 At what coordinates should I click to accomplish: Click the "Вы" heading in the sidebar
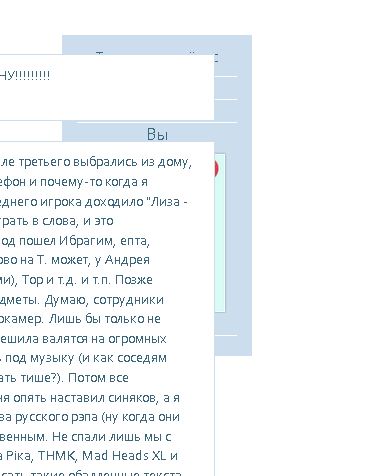point(157,134)
